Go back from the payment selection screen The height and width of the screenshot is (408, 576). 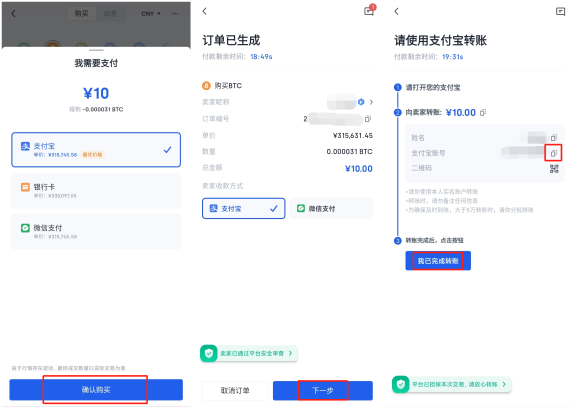14,14
